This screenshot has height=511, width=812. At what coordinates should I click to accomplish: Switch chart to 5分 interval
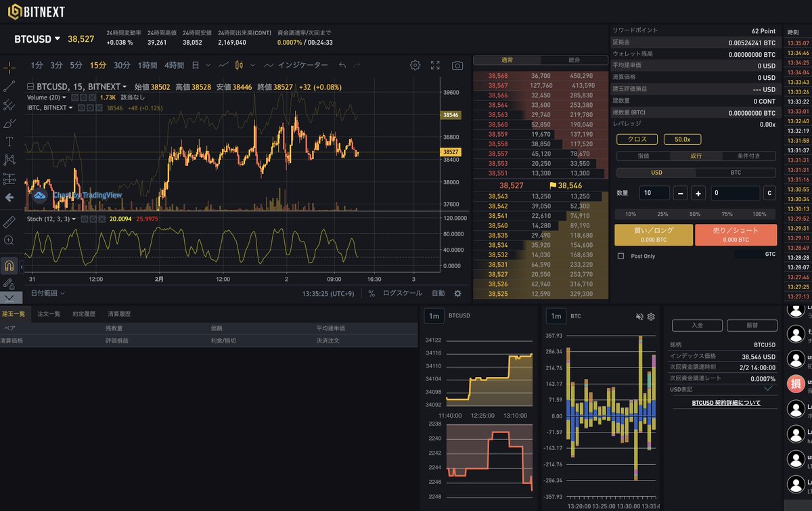pyautogui.click(x=76, y=65)
